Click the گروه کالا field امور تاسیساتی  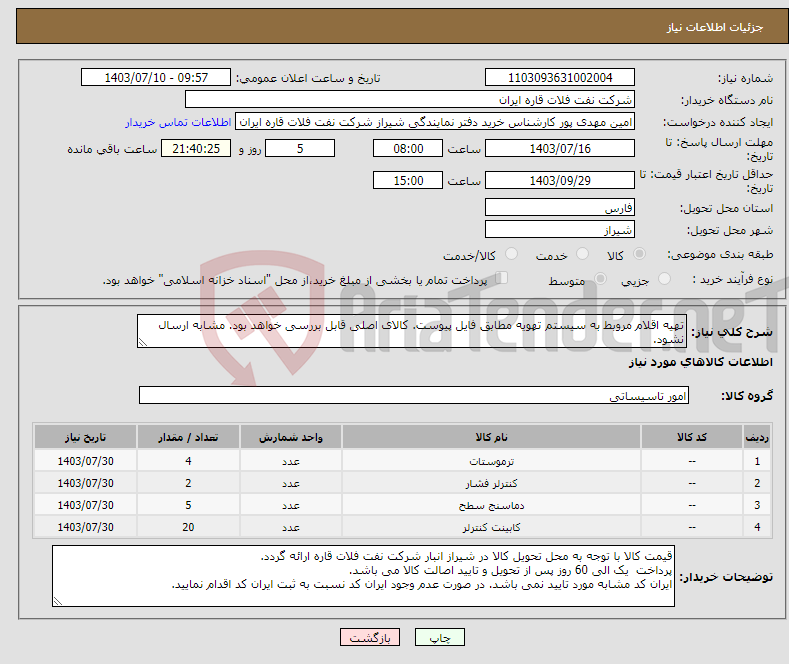pos(414,395)
